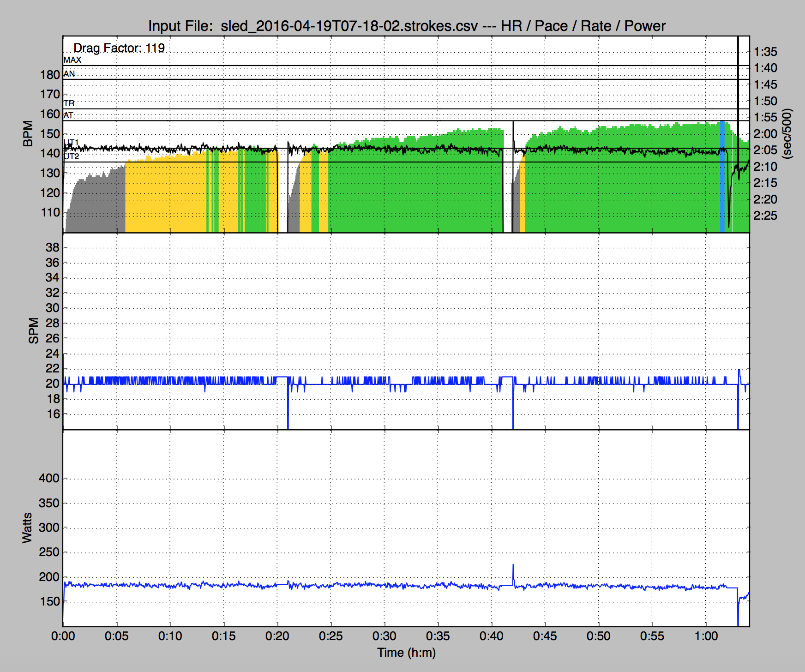The image size is (805, 672).
Task: Click the 1:35 tick on pace axis
Action: 765,52
